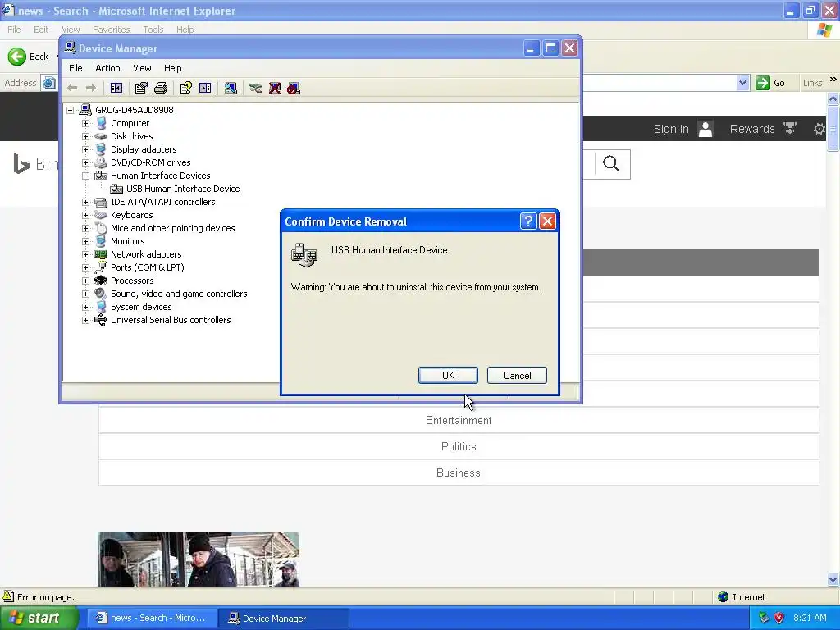Screen dimensions: 840x630
Task: Open Internet Explorer Favorites menu
Action: coord(112,30)
